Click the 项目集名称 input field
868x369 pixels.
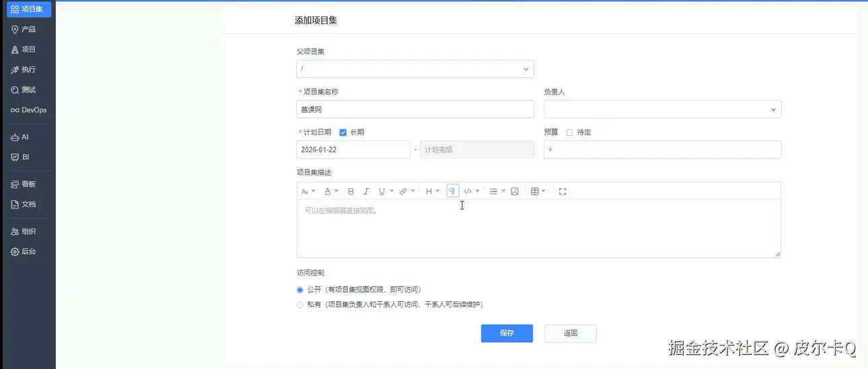click(415, 109)
